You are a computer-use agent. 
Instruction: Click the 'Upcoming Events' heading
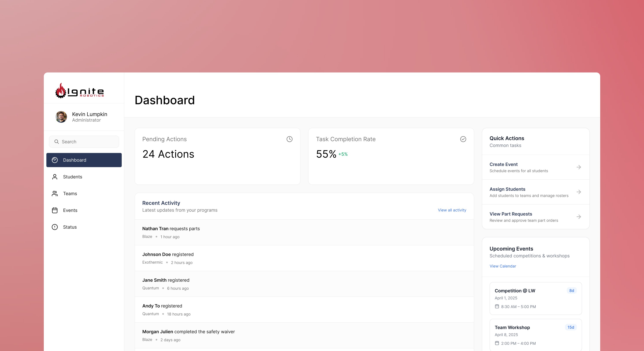click(511, 249)
